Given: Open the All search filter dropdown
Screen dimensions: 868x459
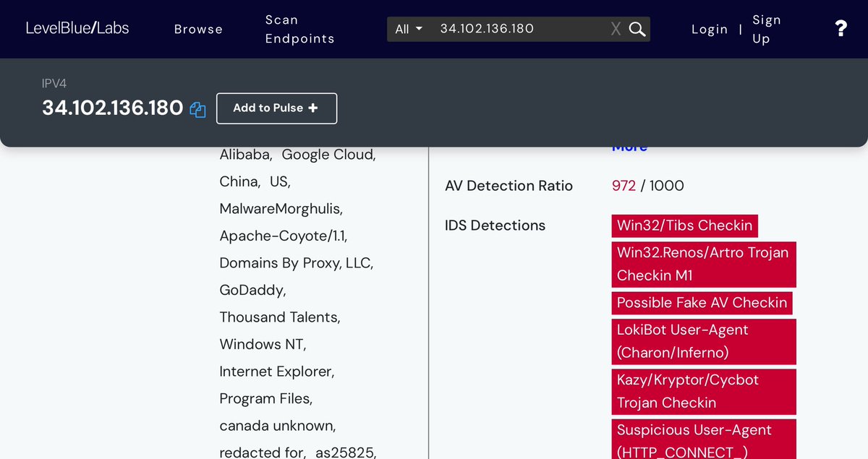Looking at the screenshot, I should coord(409,29).
